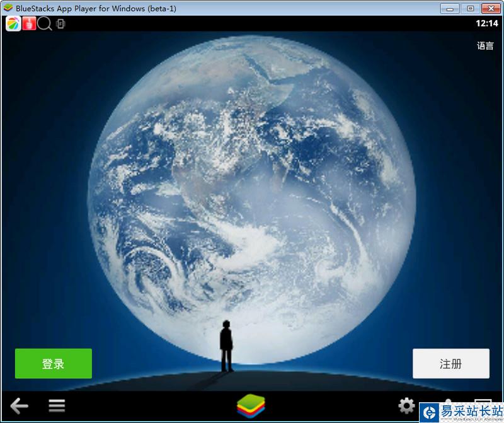Open the 语言 language option
Image resolution: width=504 pixels, height=423 pixels.
click(x=485, y=45)
